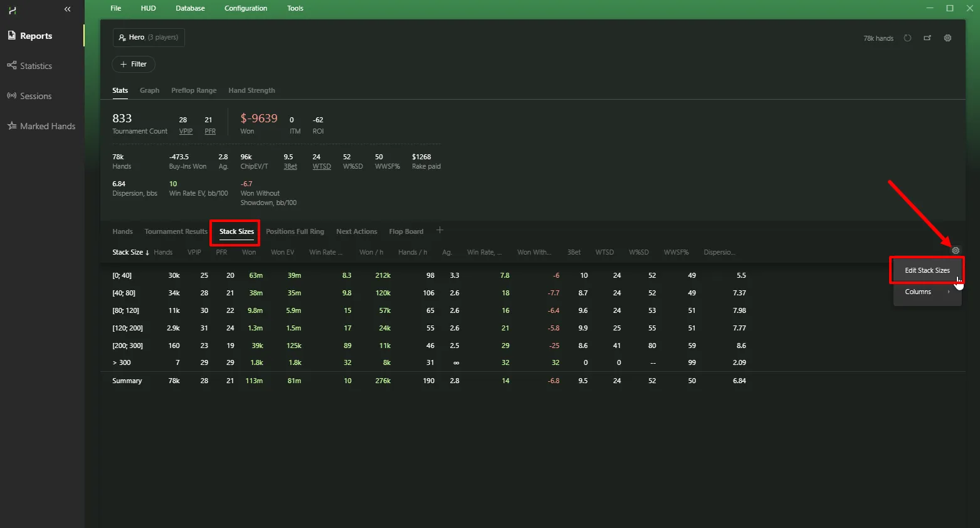Select Edit Stack Sizes menu entry
This screenshot has width=980, height=528.
tap(927, 270)
